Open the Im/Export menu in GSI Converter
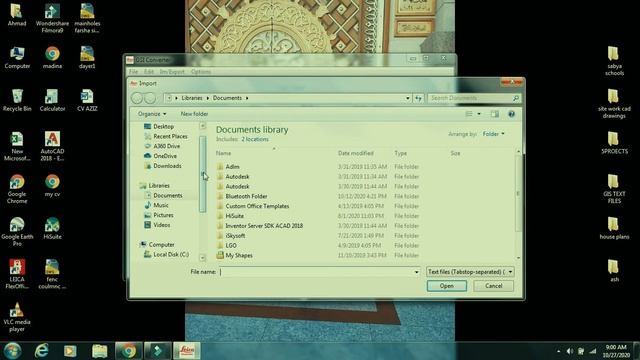Viewport: 640px width, 360px height. tap(172, 71)
